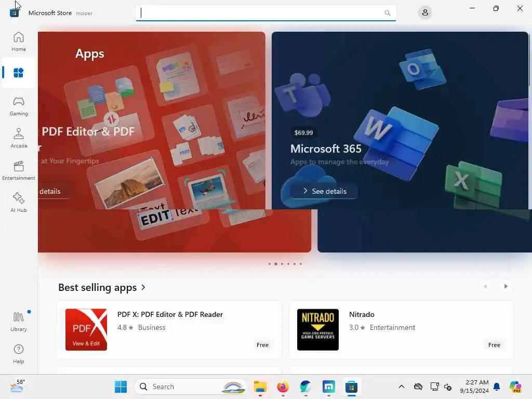This screenshot has height=399, width=532.
Task: Click the network display tray icon
Action: 435,387
